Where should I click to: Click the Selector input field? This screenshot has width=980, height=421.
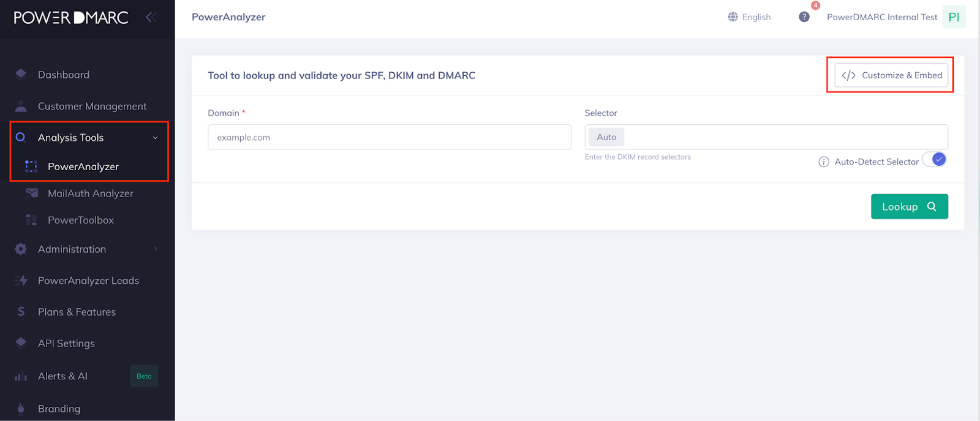(766, 137)
